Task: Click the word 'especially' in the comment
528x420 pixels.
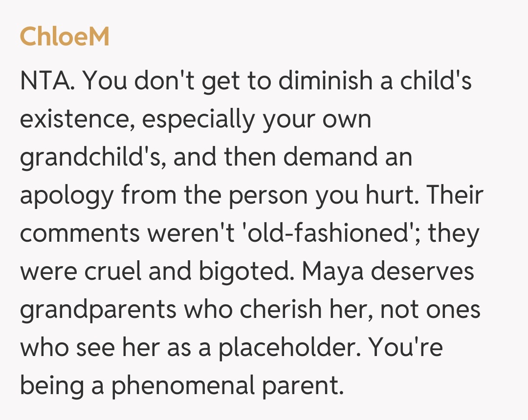Action: [198, 119]
